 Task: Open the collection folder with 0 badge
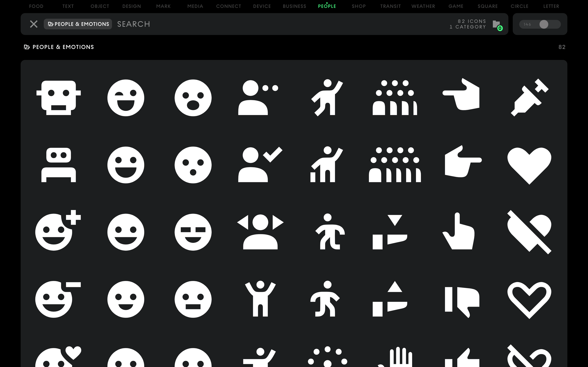tap(497, 24)
